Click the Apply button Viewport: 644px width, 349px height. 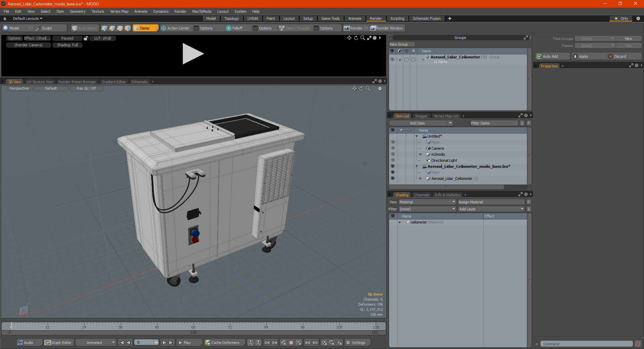[589, 56]
